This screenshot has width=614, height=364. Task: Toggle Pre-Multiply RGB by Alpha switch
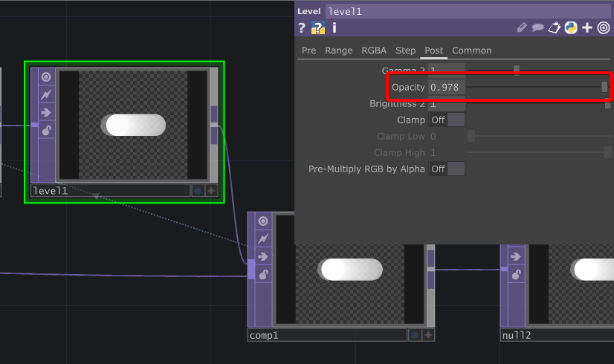click(x=447, y=169)
